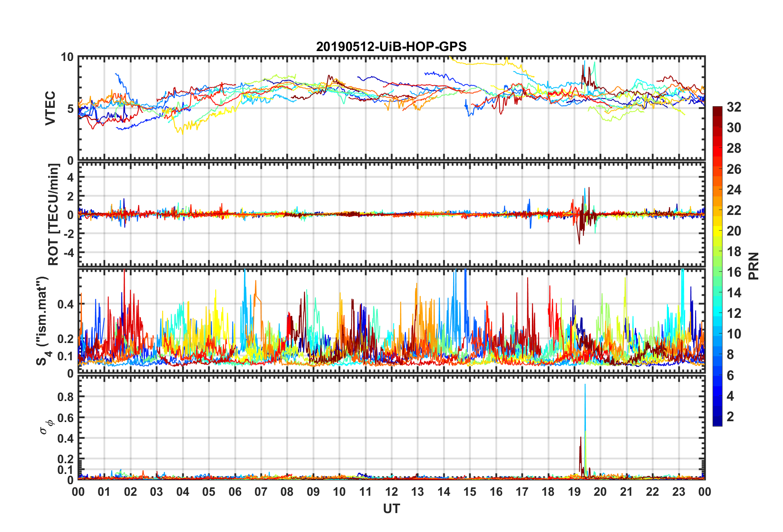Click the "PRN" colorbar label
The width and height of the screenshot is (783, 532).
pyautogui.click(x=754, y=266)
